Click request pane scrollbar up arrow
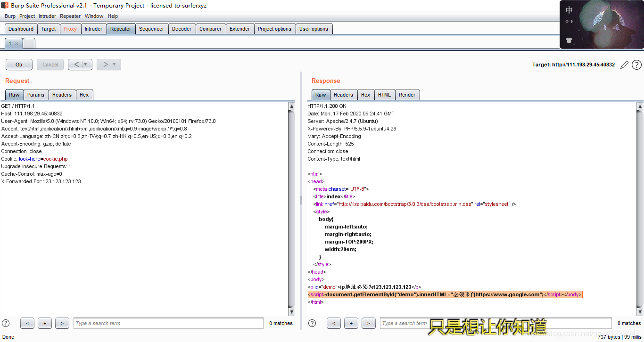 tap(291, 106)
